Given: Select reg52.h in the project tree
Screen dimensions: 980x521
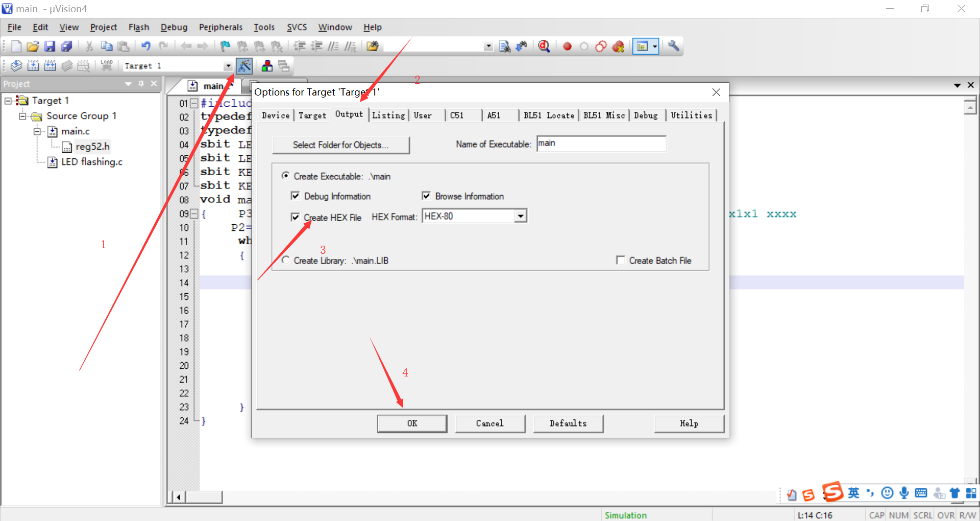Looking at the screenshot, I should point(92,147).
